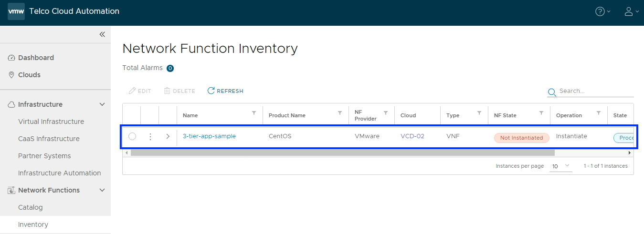Click the Refresh button icon
This screenshot has height=234, width=644.
[x=211, y=91]
